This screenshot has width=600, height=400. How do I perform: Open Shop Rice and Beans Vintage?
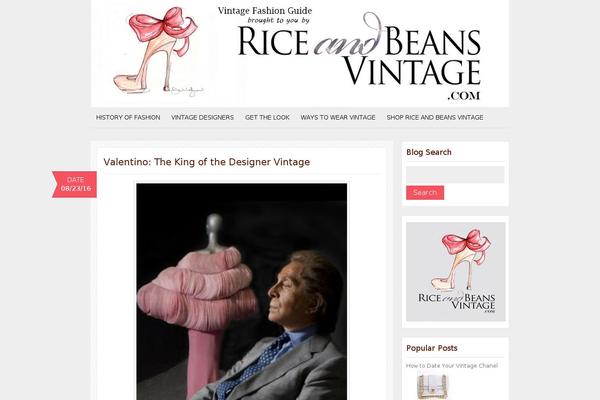[x=435, y=118]
